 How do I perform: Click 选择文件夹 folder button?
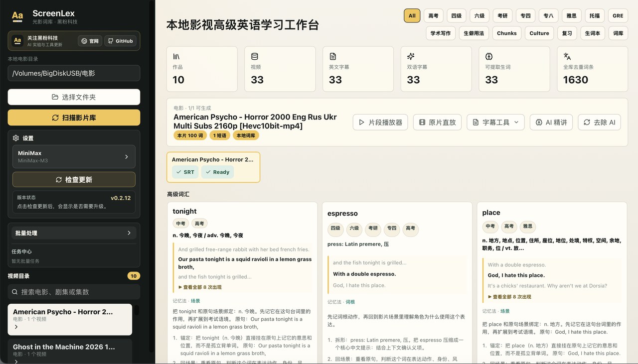[x=74, y=97]
